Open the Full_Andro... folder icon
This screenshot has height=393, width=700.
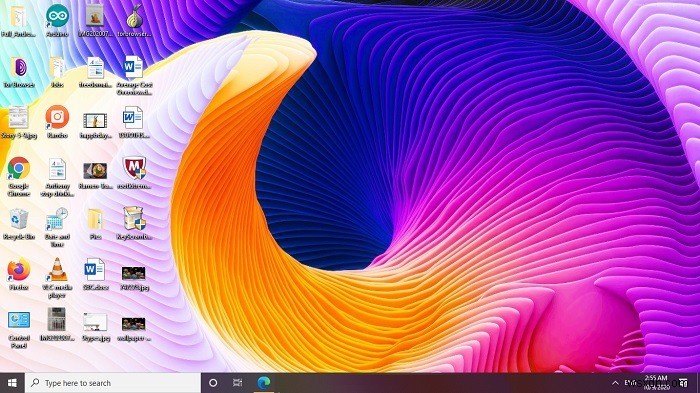tap(18, 17)
